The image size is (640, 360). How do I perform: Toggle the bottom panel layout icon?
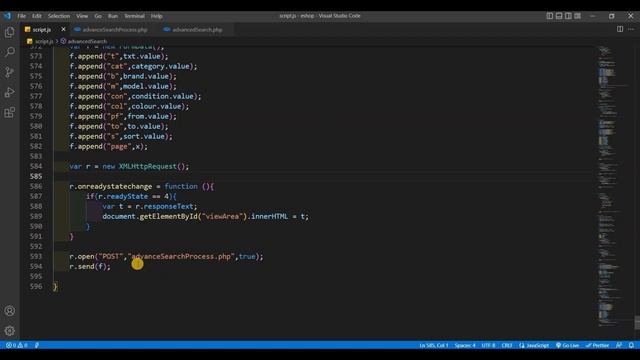[559, 16]
